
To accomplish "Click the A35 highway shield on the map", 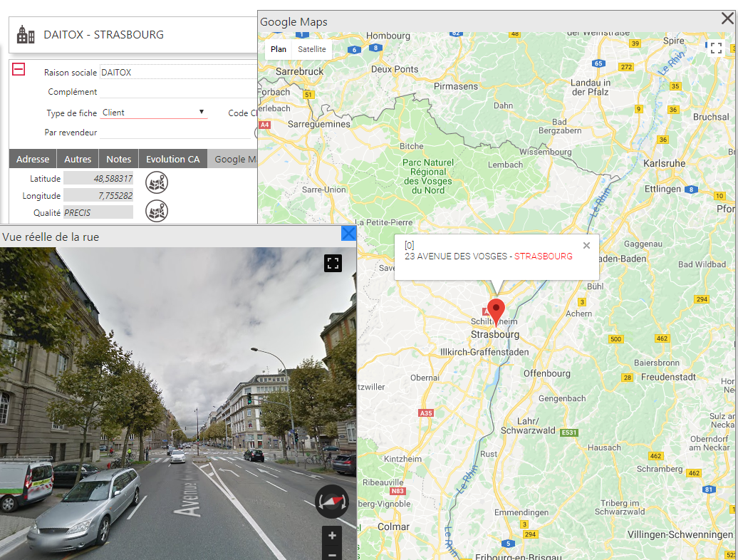I will 425,413.
